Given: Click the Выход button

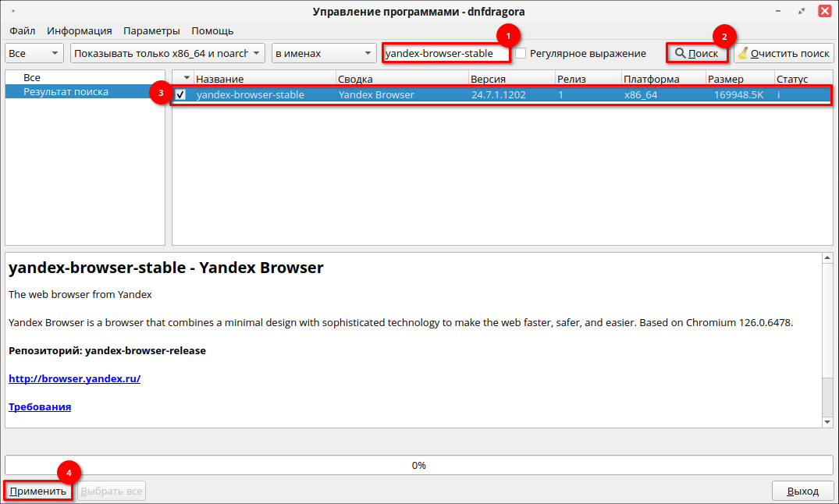Looking at the screenshot, I should coord(802,491).
